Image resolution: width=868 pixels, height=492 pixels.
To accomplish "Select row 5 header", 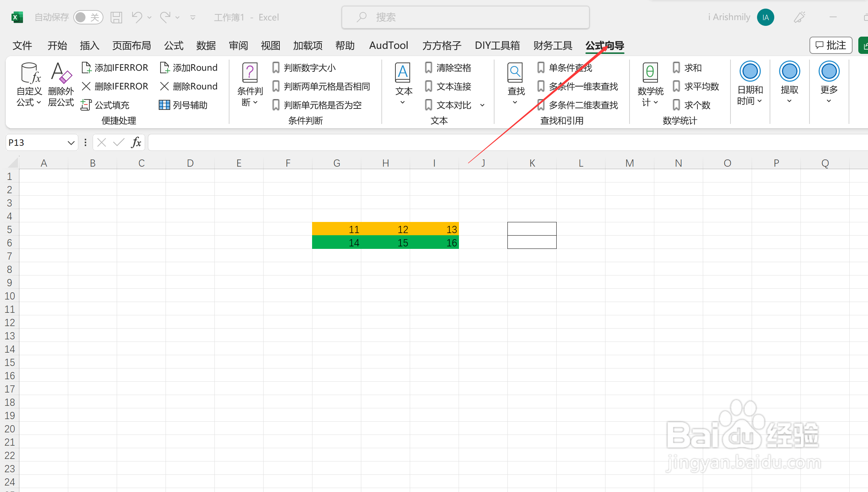I will (x=10, y=229).
